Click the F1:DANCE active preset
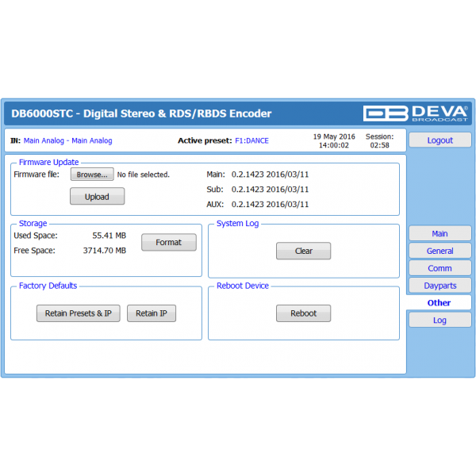 click(x=252, y=140)
